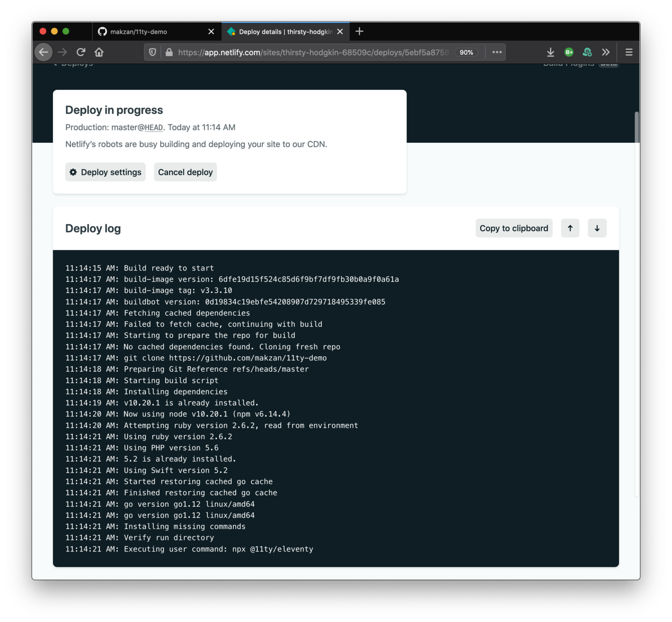Click the green account avatar extension icon

[587, 52]
